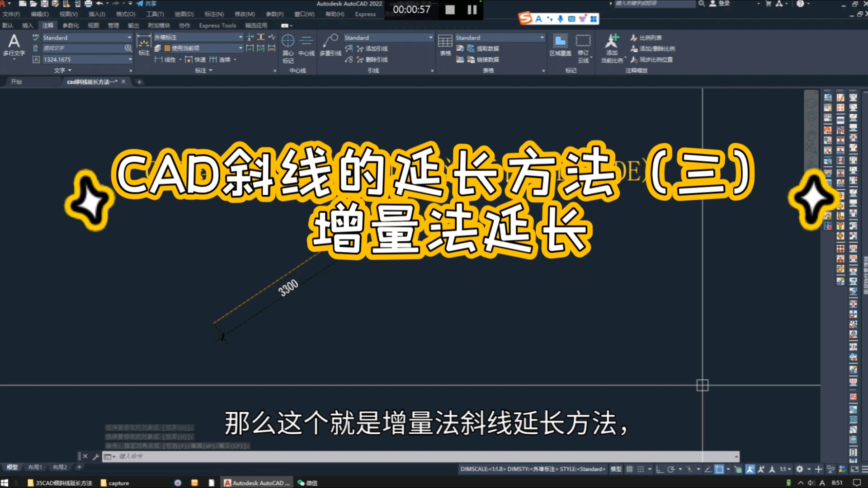The height and width of the screenshot is (488, 868).
Task: Open the Express Tools menu tab
Action: point(217,26)
